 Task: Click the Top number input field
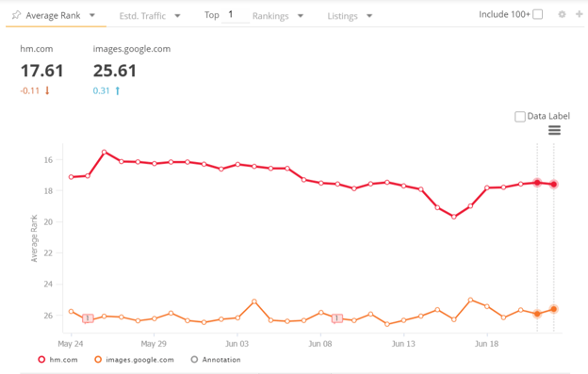[236, 15]
